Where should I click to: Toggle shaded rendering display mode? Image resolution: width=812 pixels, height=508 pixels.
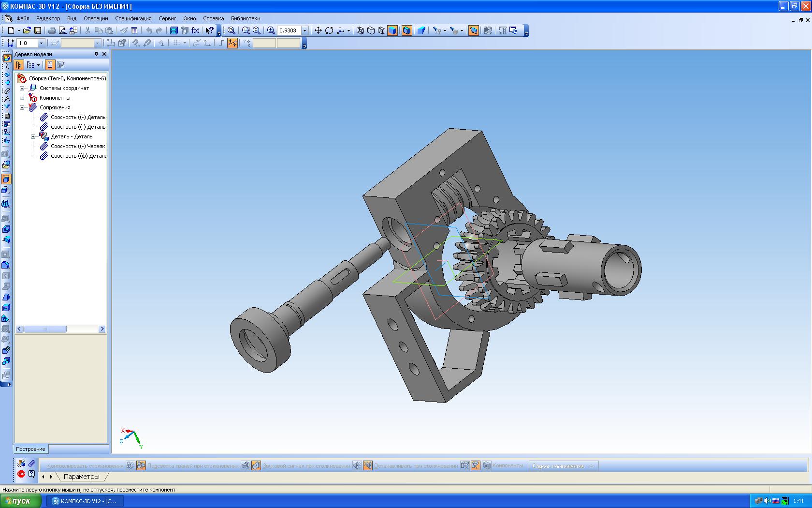click(x=392, y=30)
